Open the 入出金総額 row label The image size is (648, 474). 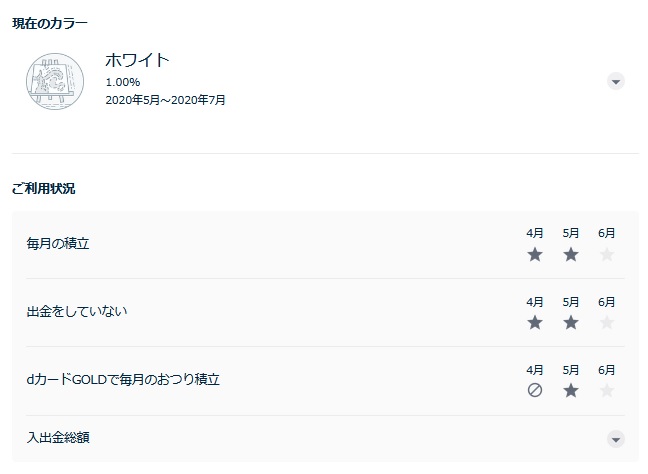tap(58, 437)
